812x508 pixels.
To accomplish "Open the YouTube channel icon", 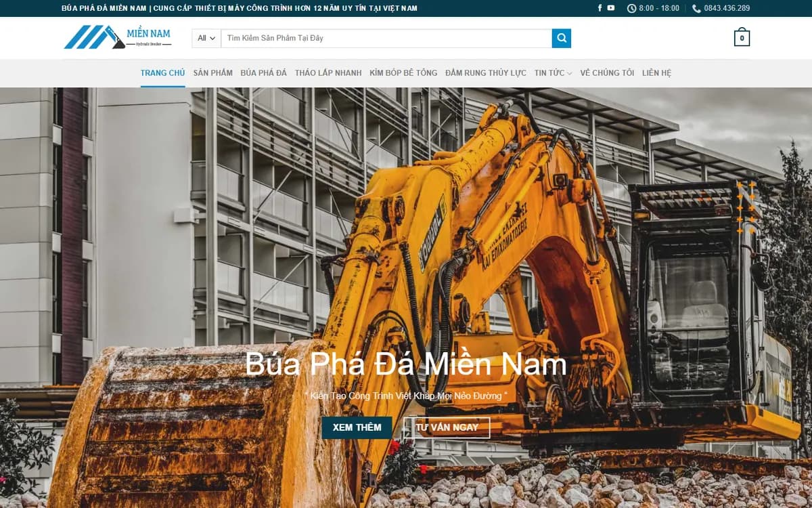I will point(611,8).
